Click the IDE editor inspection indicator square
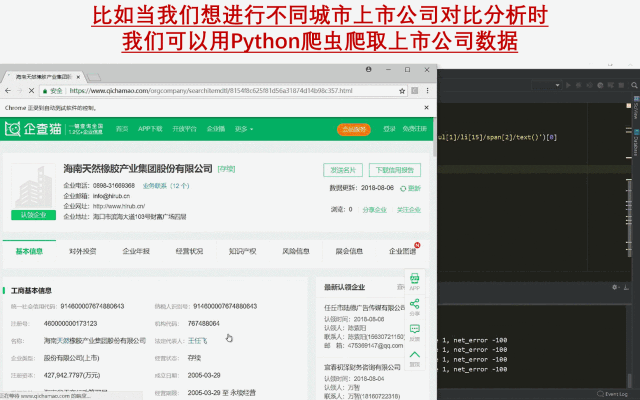 (629, 105)
